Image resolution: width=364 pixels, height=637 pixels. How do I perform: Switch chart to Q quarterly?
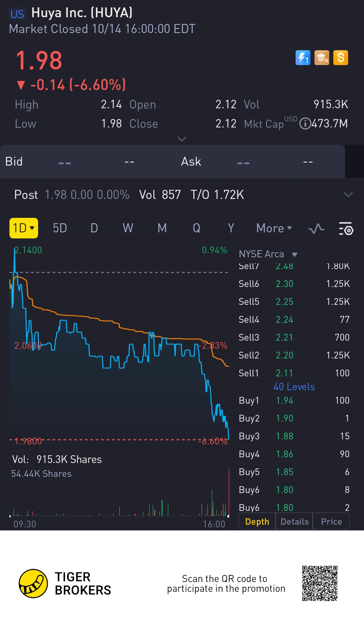pos(196,228)
